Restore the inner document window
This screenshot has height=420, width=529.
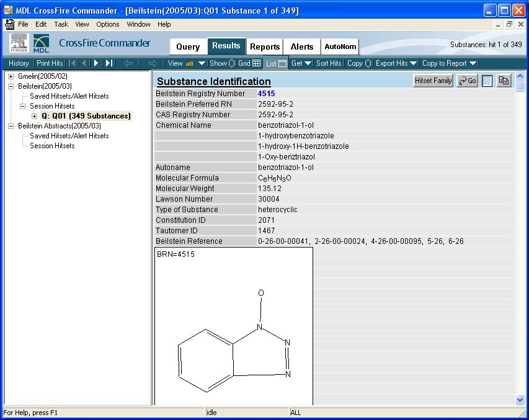[509, 24]
